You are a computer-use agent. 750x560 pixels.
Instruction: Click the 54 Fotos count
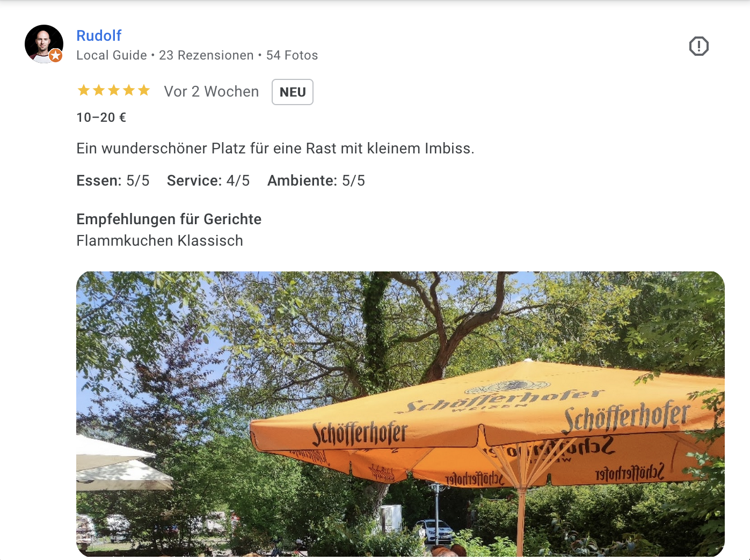click(292, 55)
